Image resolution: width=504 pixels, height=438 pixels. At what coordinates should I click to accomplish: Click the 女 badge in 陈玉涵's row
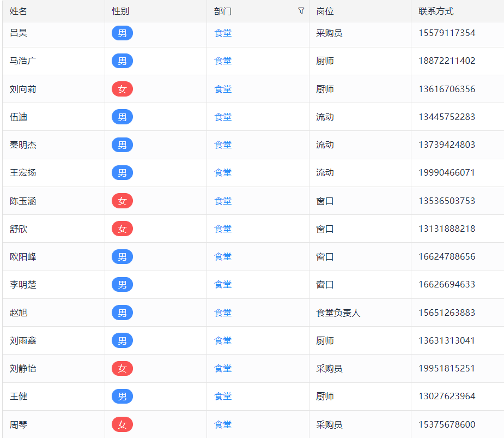click(122, 201)
